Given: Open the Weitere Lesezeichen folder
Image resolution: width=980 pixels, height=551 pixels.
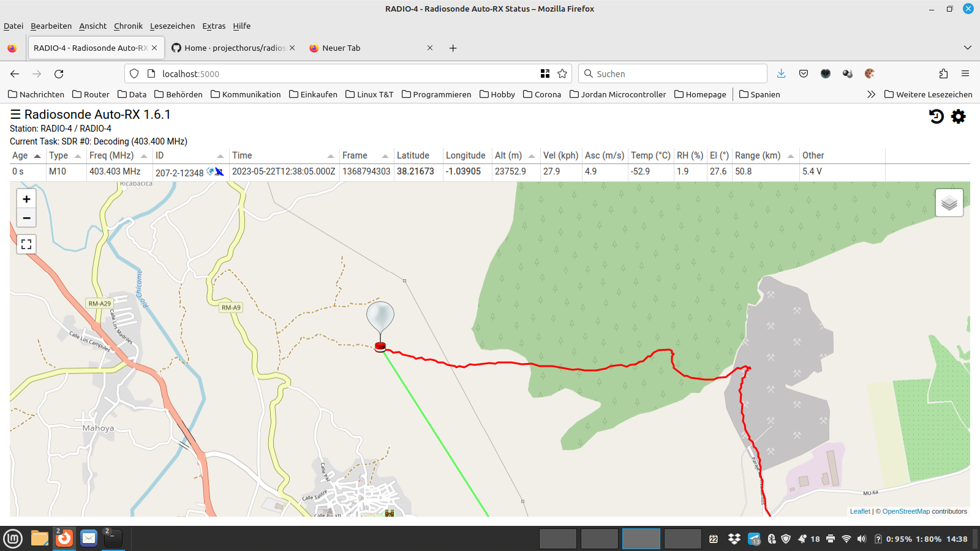Looking at the screenshot, I should (929, 94).
